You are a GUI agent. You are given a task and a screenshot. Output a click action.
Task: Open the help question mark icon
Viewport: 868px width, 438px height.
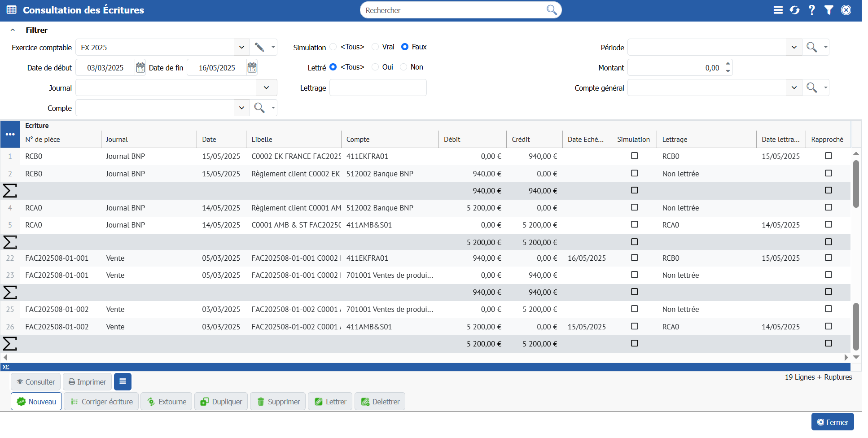tap(811, 10)
